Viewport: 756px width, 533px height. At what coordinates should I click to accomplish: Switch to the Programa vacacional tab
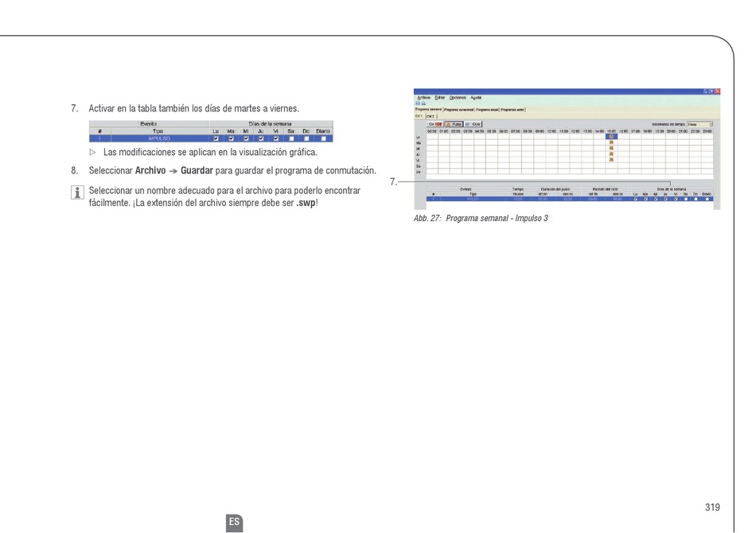click(458, 110)
